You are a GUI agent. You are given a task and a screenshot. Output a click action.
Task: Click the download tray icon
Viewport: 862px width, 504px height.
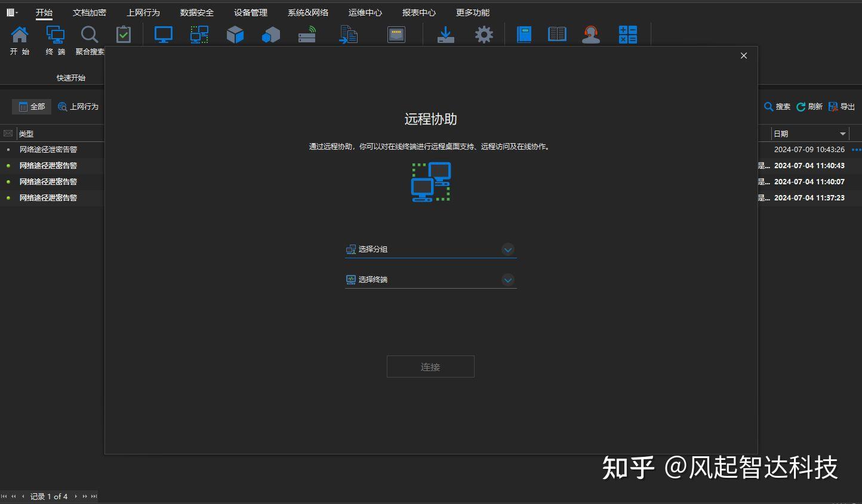coord(445,35)
